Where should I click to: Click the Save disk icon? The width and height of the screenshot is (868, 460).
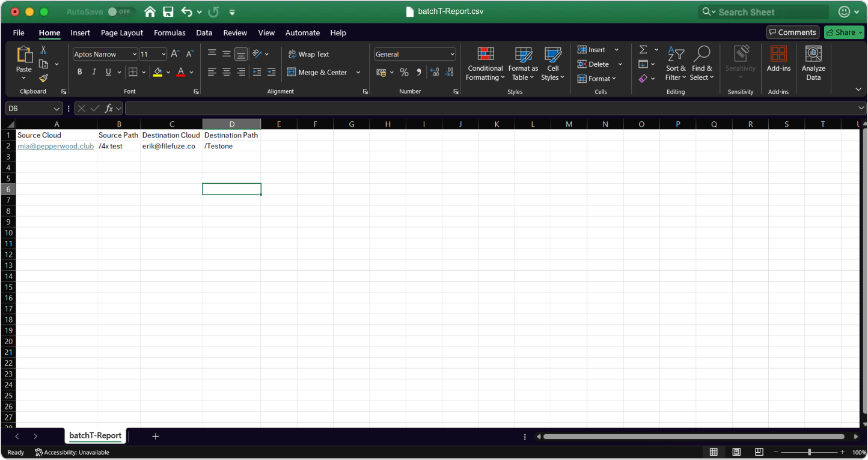click(168, 11)
